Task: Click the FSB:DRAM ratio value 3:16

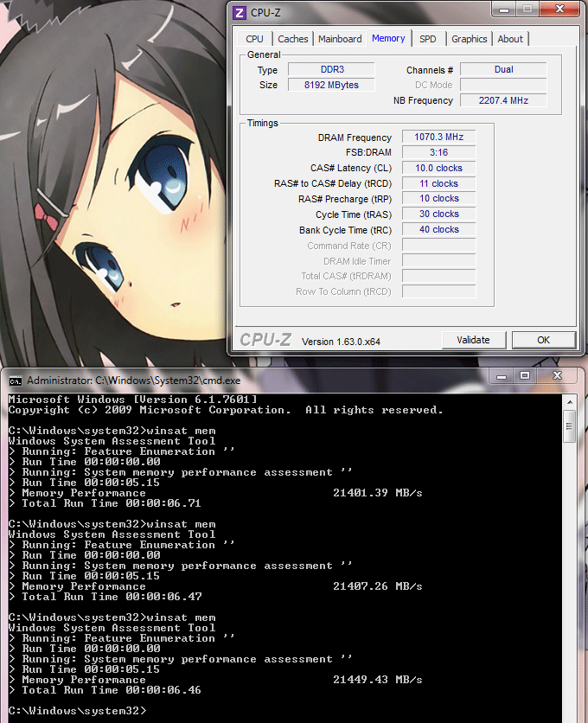Action: (438, 152)
